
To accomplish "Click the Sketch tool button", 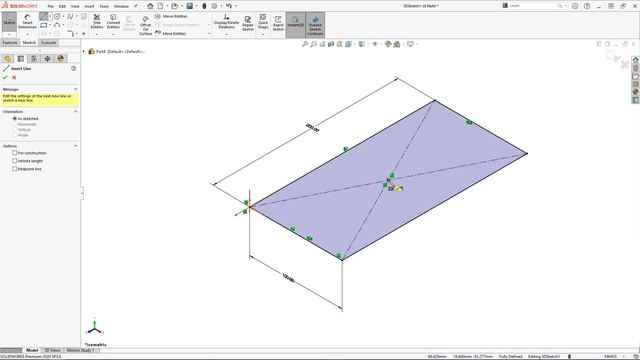I will coord(9,21).
